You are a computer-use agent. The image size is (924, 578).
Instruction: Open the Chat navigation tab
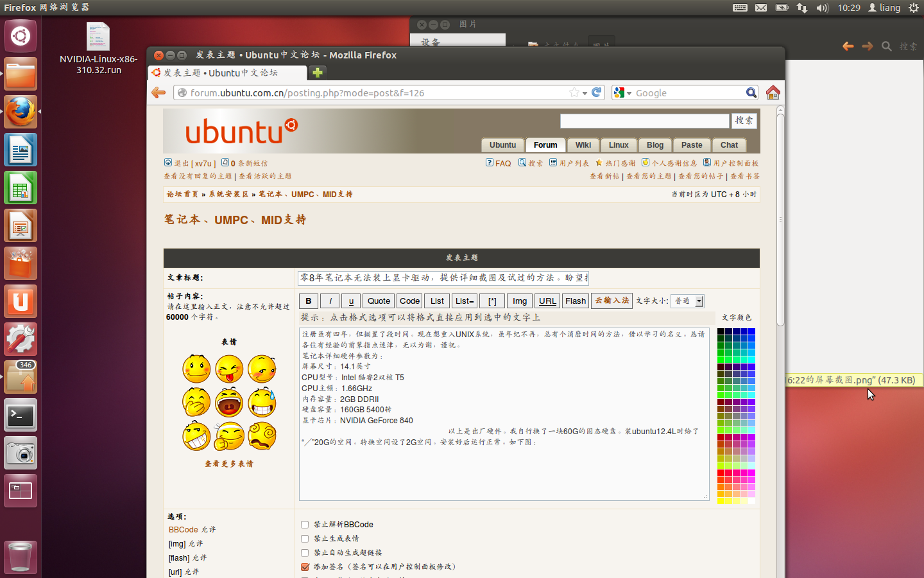tap(729, 145)
